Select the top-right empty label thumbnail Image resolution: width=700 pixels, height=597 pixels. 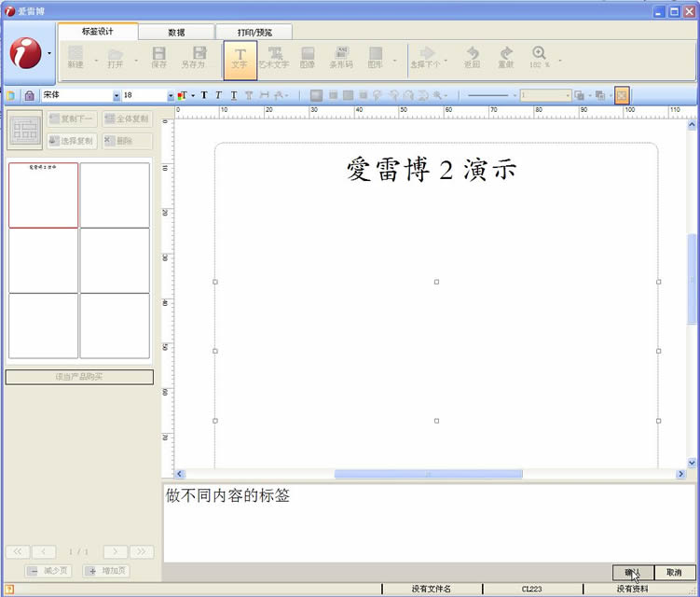tap(115, 195)
